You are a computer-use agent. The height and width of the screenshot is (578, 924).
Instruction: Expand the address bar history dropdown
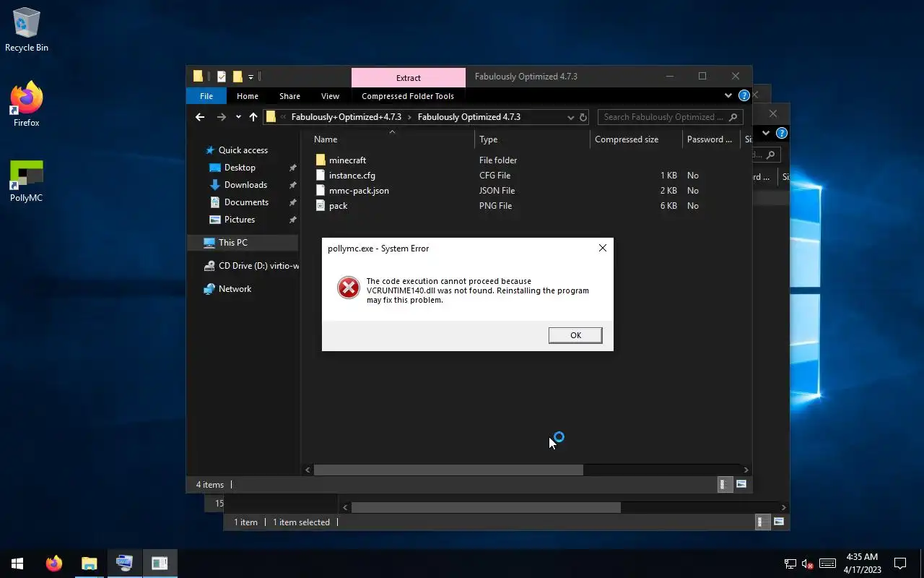pos(570,117)
